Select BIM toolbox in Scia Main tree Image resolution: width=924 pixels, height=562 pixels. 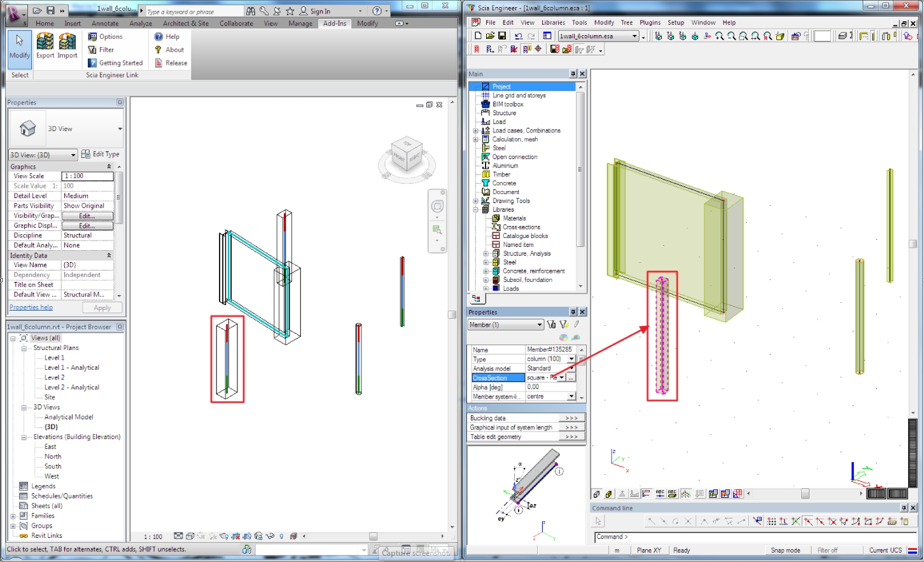coord(508,104)
